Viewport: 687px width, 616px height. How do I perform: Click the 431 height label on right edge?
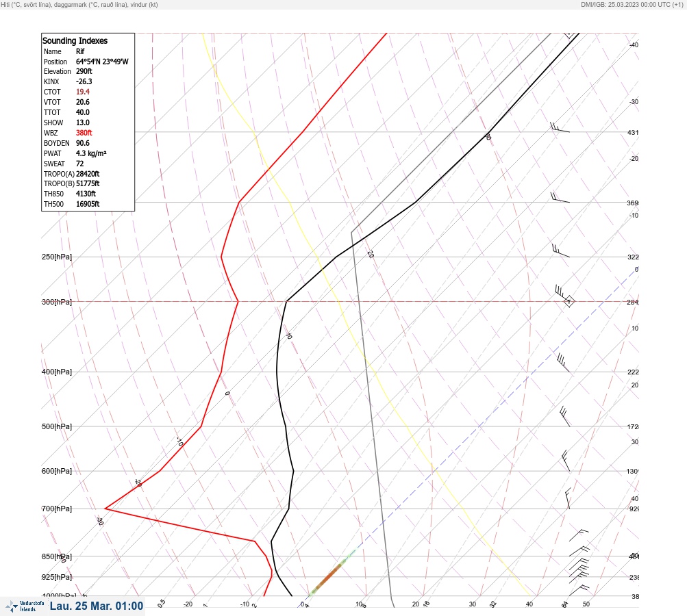633,132
